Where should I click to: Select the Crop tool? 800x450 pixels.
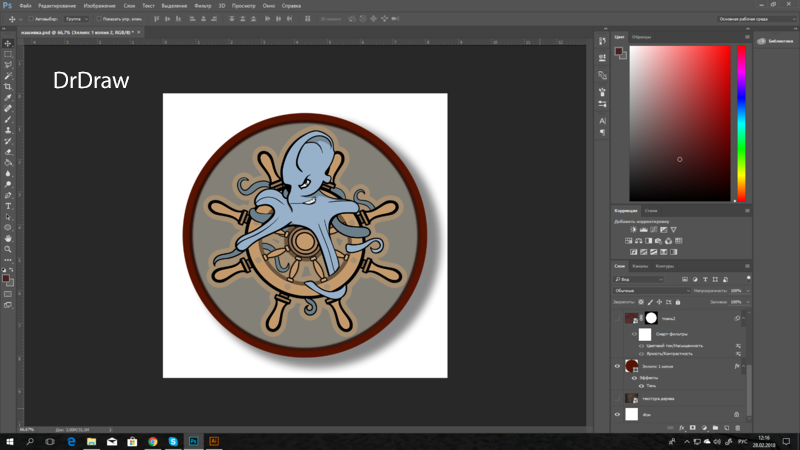[8, 87]
